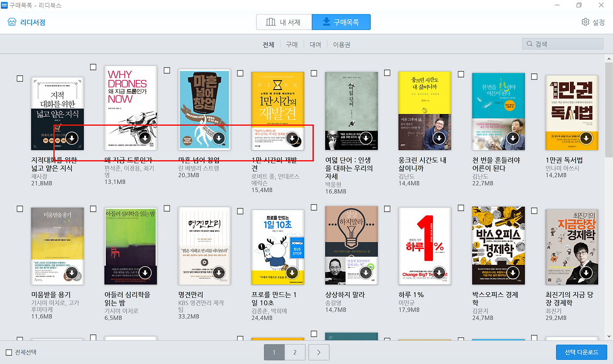Click the file size 6,5MB

(113, 318)
